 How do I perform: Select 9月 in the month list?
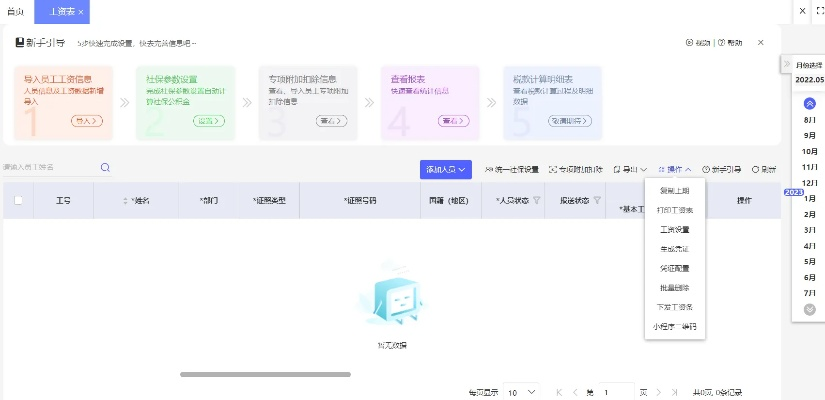[810, 136]
